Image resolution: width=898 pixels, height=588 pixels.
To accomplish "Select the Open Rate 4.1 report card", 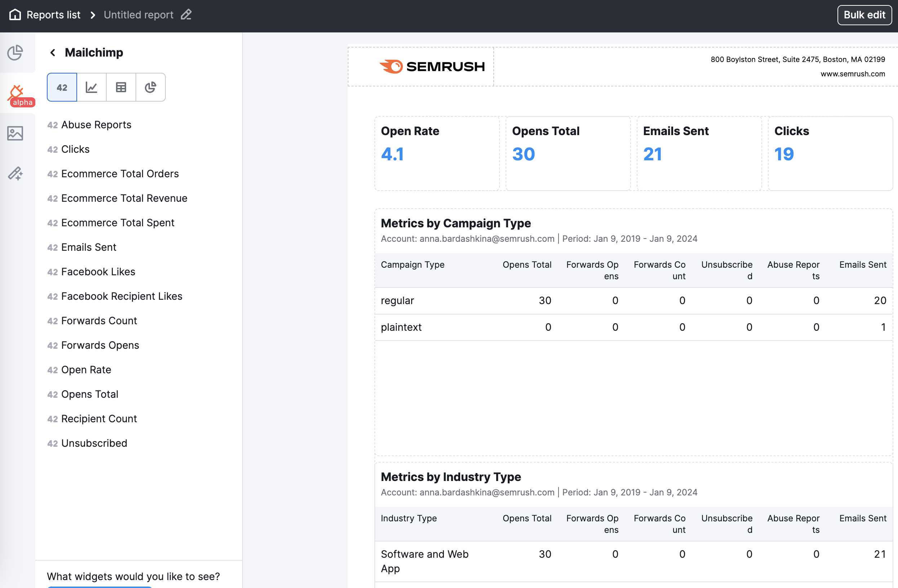I will (437, 153).
